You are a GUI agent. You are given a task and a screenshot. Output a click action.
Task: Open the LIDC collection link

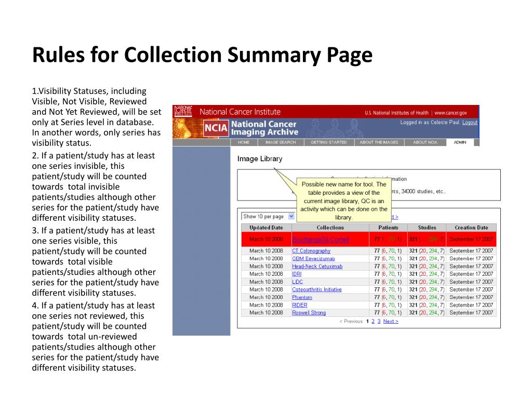[297, 282]
